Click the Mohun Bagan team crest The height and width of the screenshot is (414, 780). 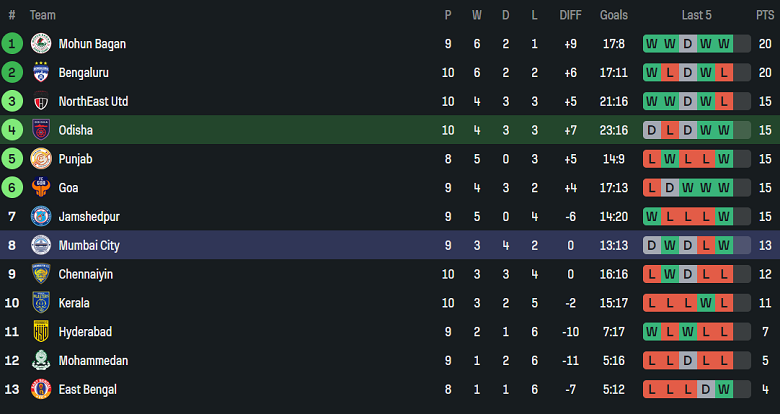pos(41,43)
